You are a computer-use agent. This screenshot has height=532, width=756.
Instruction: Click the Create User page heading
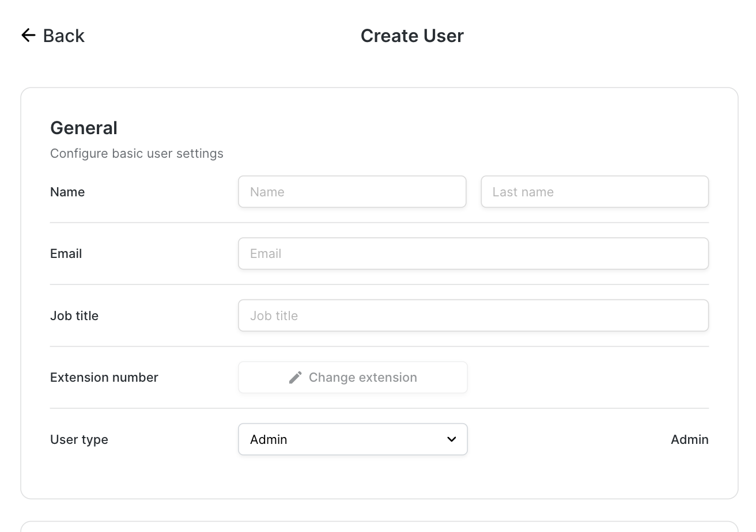point(412,36)
